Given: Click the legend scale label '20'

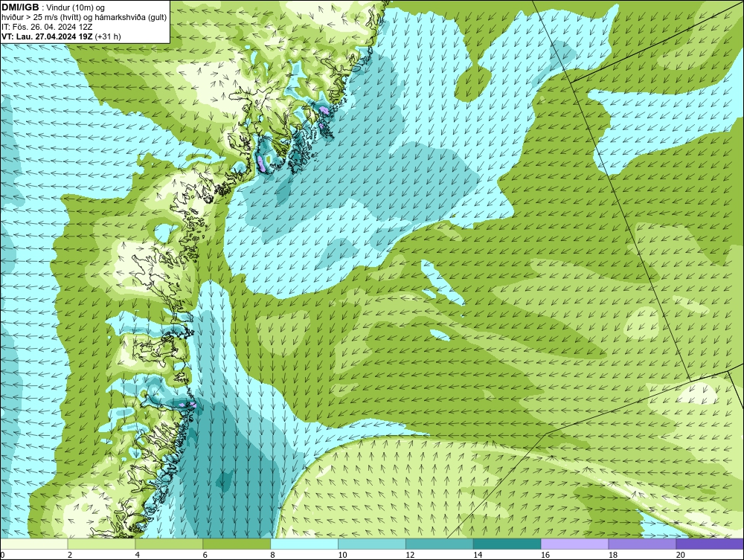Looking at the screenshot, I should pos(681,555).
